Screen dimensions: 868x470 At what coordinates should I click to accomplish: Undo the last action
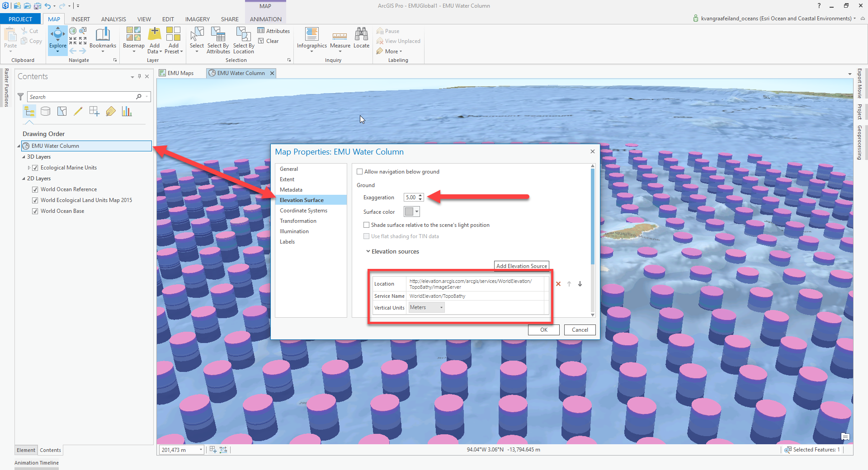(47, 6)
